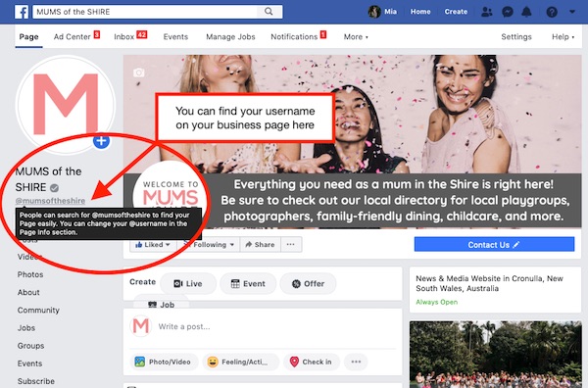Open Jobs in left sidebar

[26, 328]
